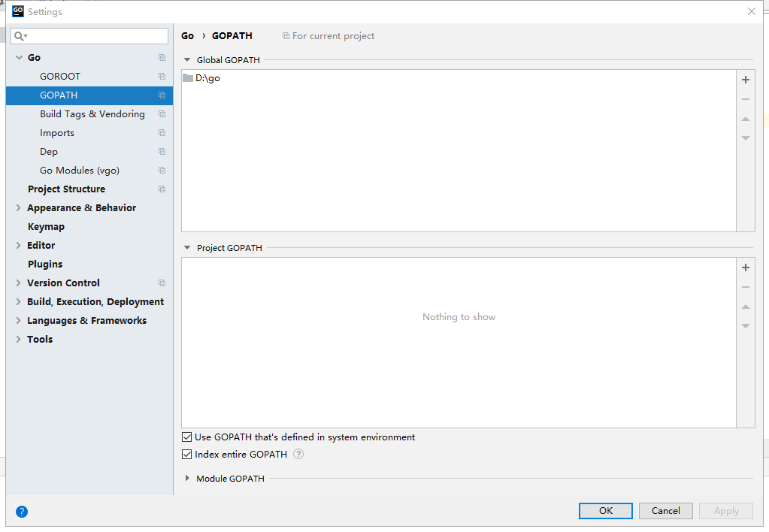Open help tooltip next to Index entire GOPATH
Viewport: 769px width, 532px height.
298,454
